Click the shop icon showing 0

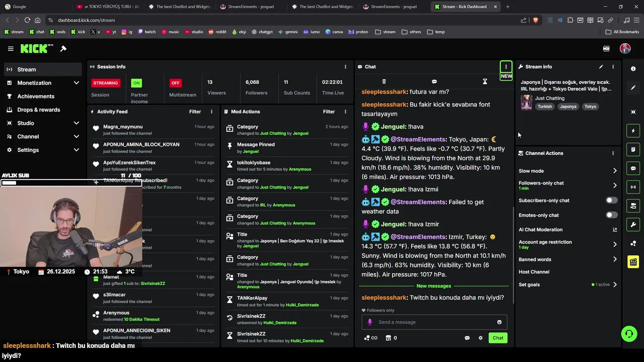(x=391, y=338)
